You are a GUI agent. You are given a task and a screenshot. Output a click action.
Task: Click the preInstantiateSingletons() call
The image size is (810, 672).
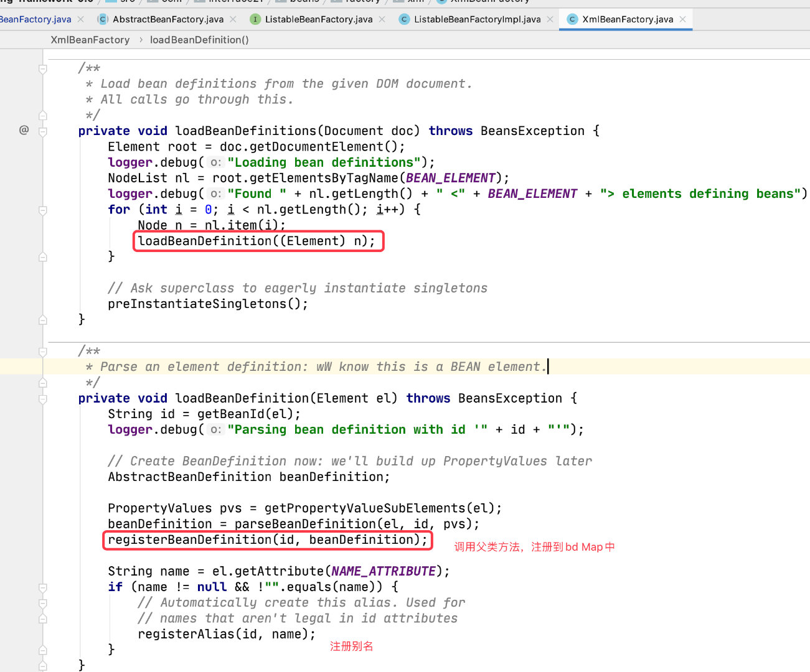[x=208, y=304]
